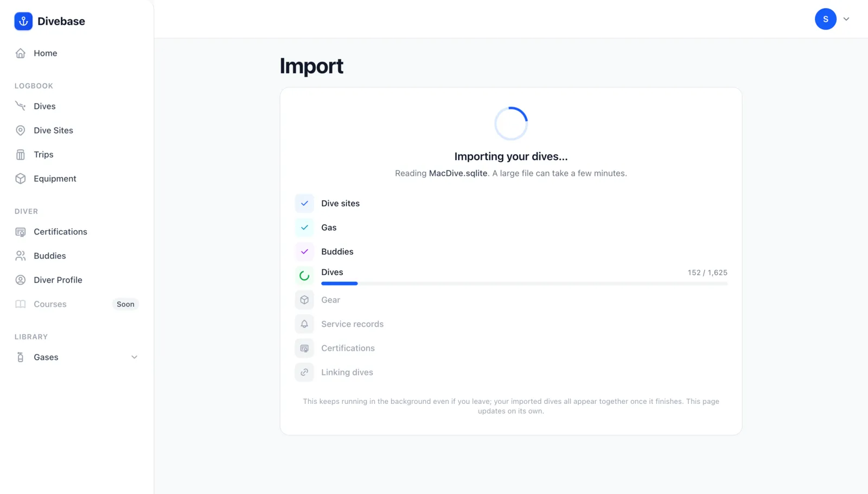Click the Linking dives chain icon
Screen dimensions: 868x494
pos(304,372)
